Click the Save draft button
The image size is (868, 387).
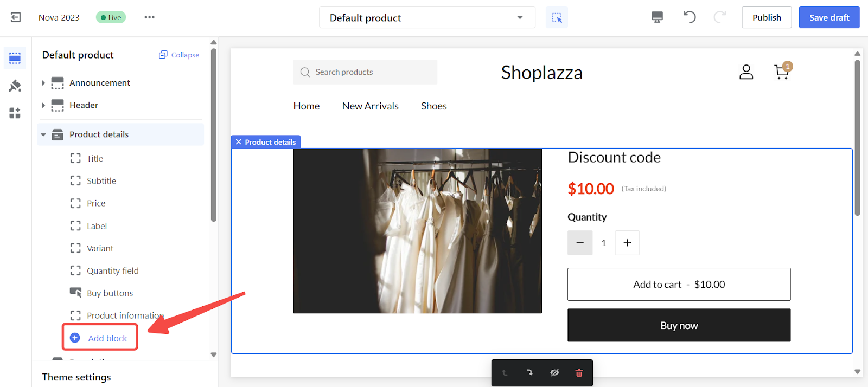pos(829,17)
